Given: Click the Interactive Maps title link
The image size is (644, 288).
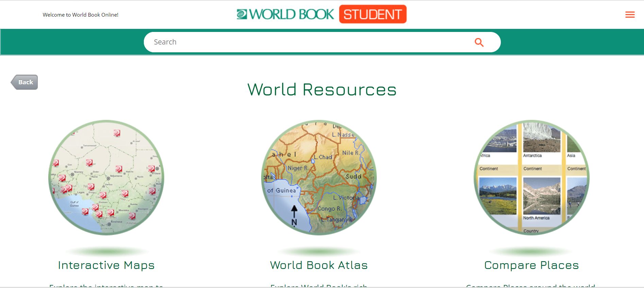Looking at the screenshot, I should point(106,265).
